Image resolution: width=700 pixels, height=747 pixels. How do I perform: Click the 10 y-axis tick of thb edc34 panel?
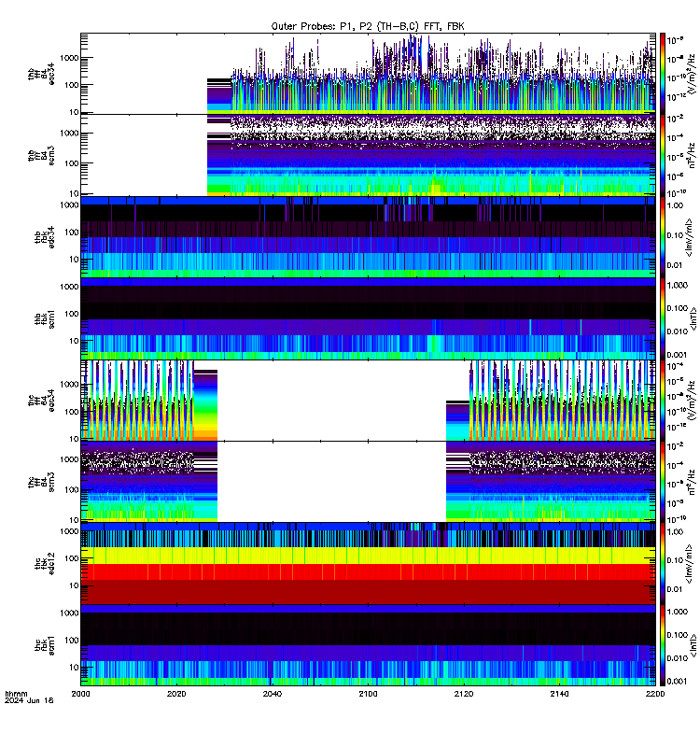coord(74,260)
